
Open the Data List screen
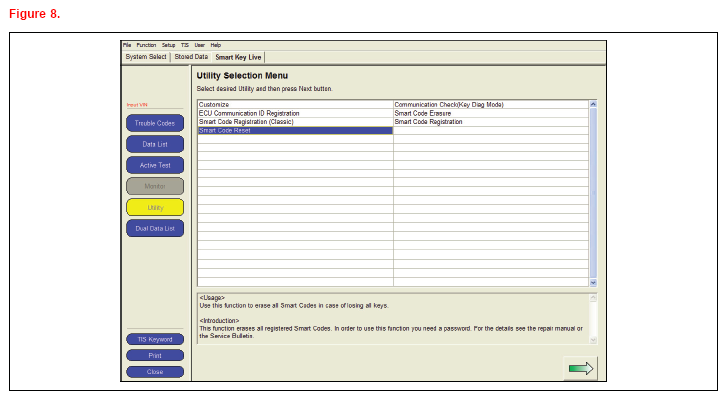[155, 144]
